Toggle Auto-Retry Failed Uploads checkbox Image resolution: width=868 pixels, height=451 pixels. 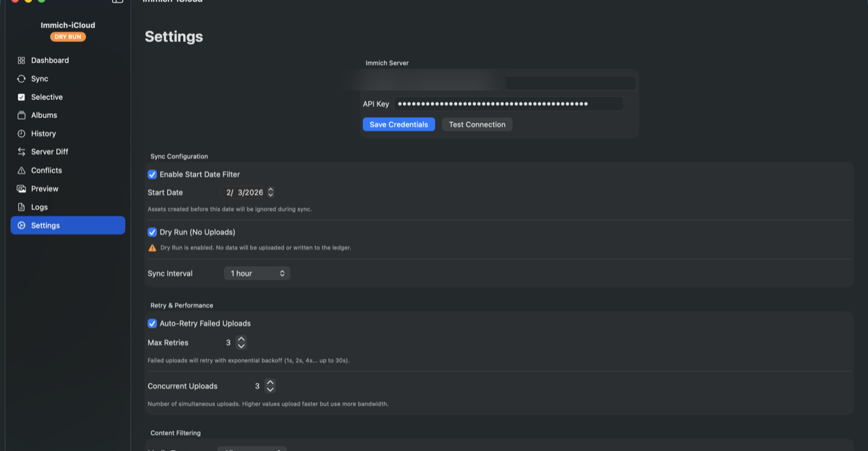pyautogui.click(x=153, y=324)
